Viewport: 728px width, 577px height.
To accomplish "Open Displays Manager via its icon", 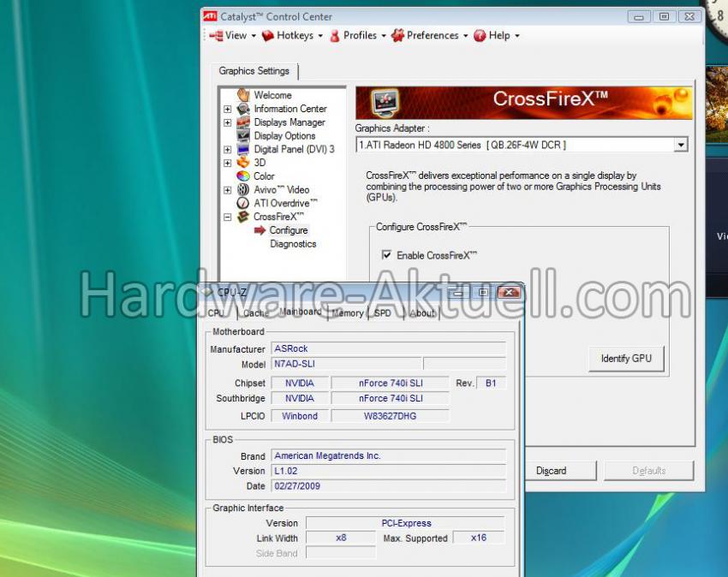I will click(243, 122).
